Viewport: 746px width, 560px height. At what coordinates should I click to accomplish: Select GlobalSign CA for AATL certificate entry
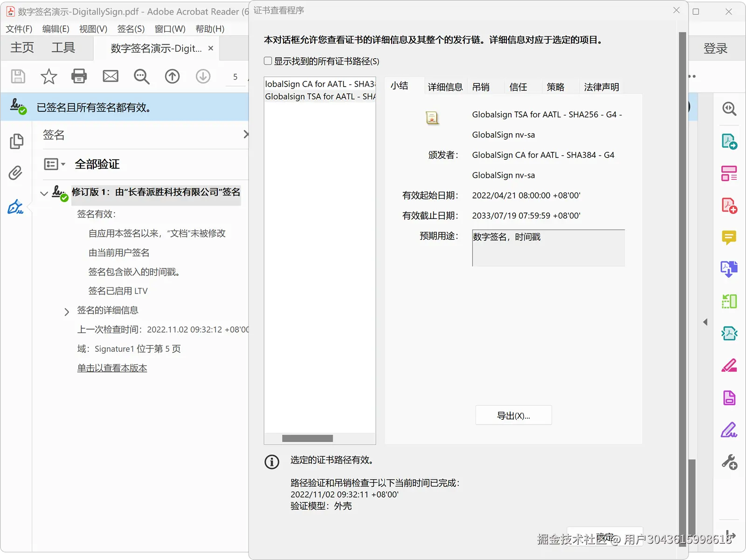[x=320, y=84]
